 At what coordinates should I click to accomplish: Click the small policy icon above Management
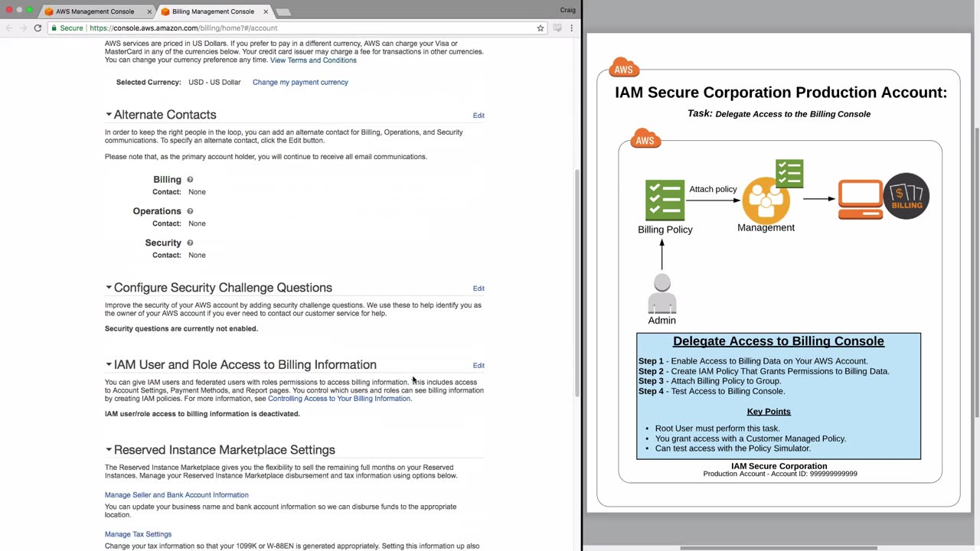pyautogui.click(x=789, y=174)
